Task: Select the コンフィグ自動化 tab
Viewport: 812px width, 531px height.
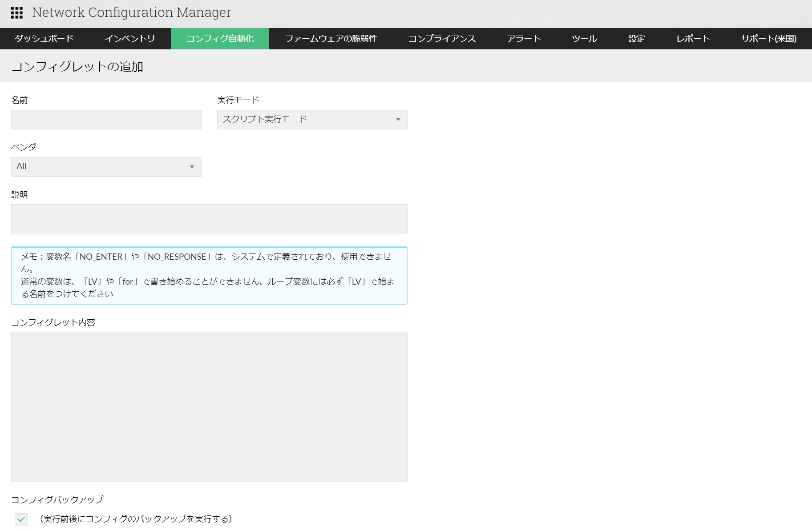Action: click(220, 39)
